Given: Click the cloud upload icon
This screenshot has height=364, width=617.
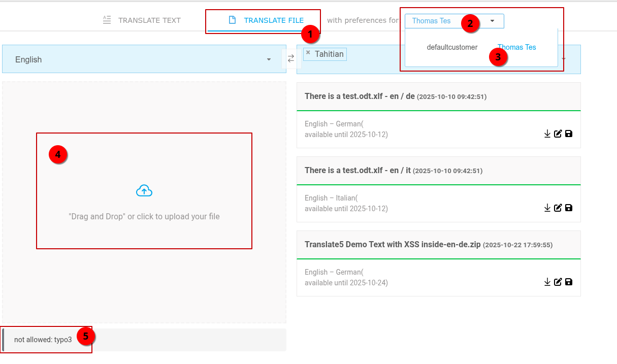Looking at the screenshot, I should coord(144,191).
